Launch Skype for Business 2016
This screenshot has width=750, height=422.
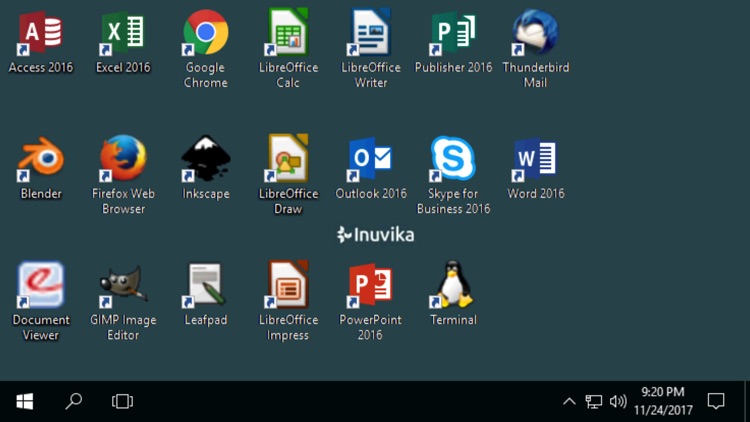tap(453, 159)
